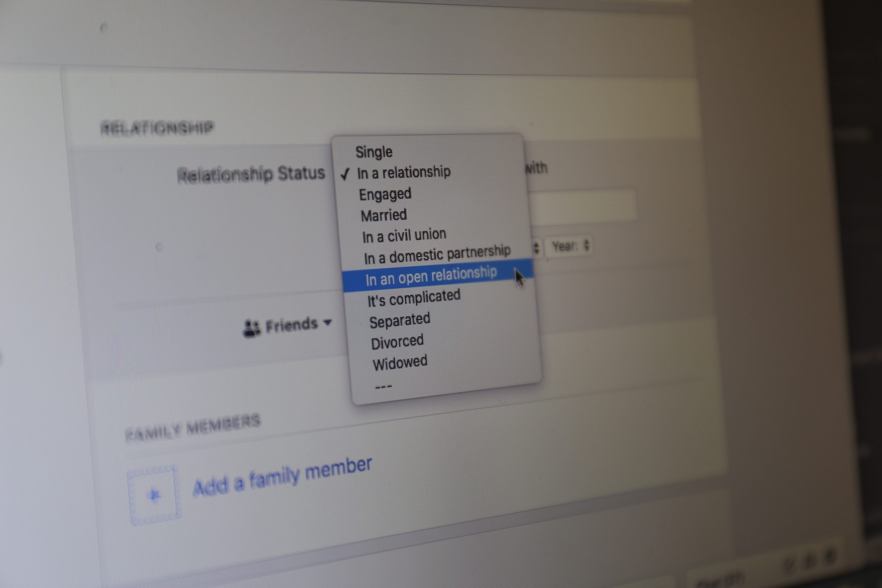
Task: Select Engaged from the status list
Action: point(385,194)
